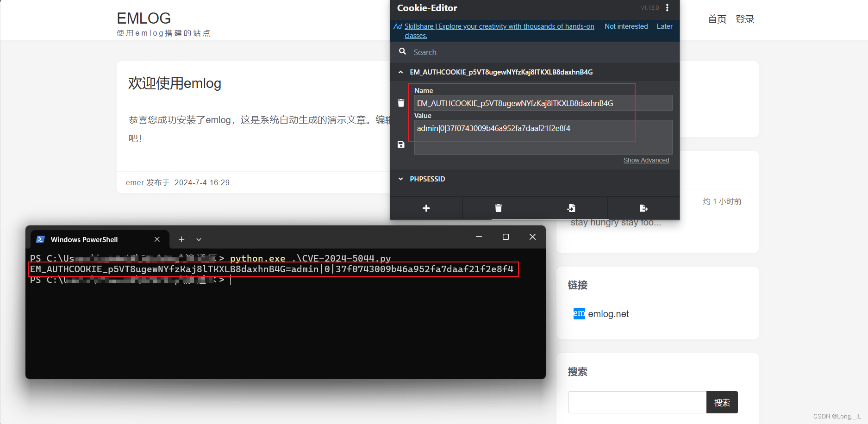
Task: Open the Cookie-Editor three-dot menu
Action: [x=667, y=8]
